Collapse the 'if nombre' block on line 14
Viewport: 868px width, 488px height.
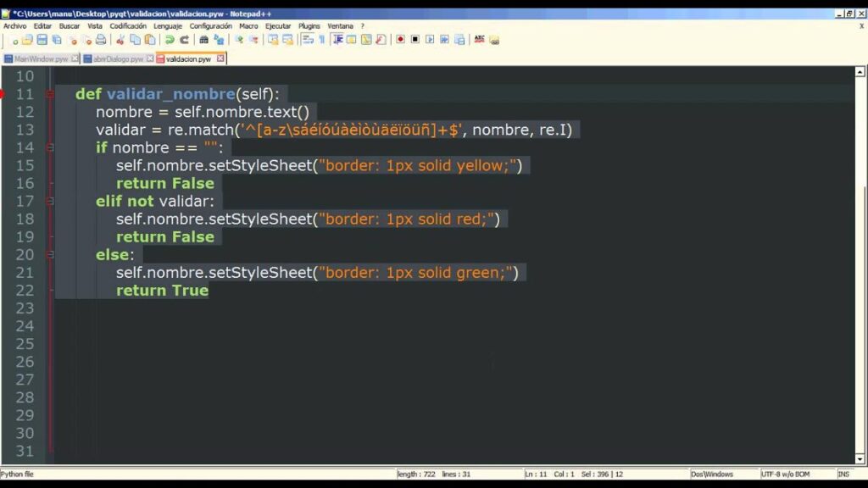tap(50, 147)
